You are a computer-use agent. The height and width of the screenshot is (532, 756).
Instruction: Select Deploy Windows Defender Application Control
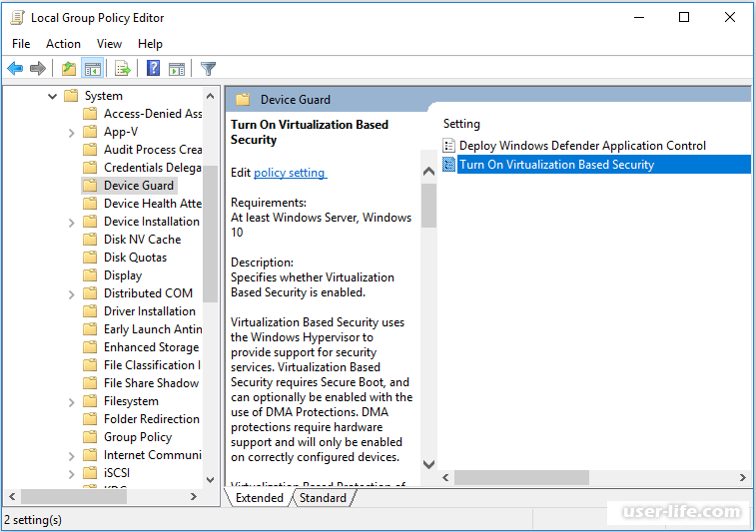tap(582, 145)
